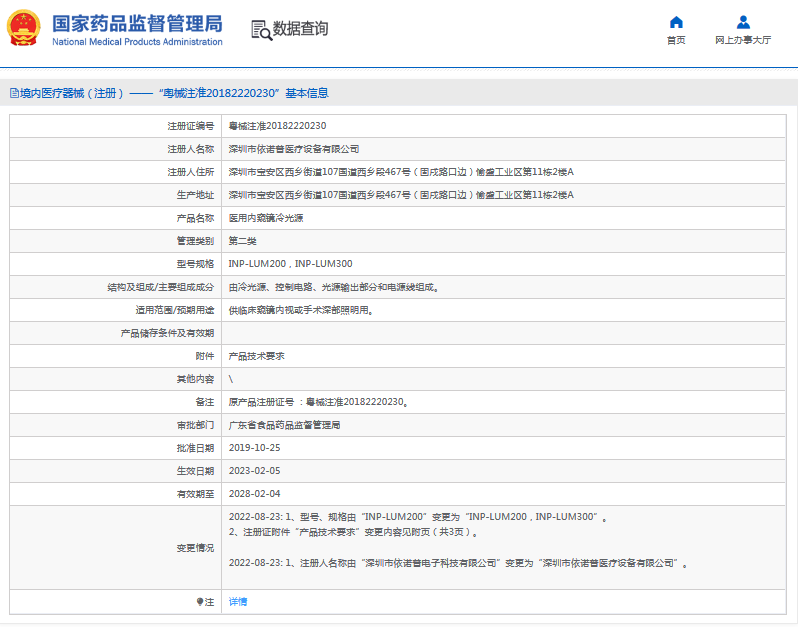Click the 供临床窥镜内视 intended use text
This screenshot has width=798, height=627.
pyautogui.click(x=301, y=310)
